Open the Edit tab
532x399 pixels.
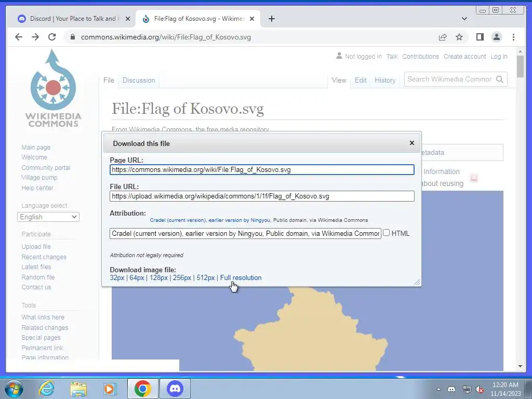tap(361, 80)
